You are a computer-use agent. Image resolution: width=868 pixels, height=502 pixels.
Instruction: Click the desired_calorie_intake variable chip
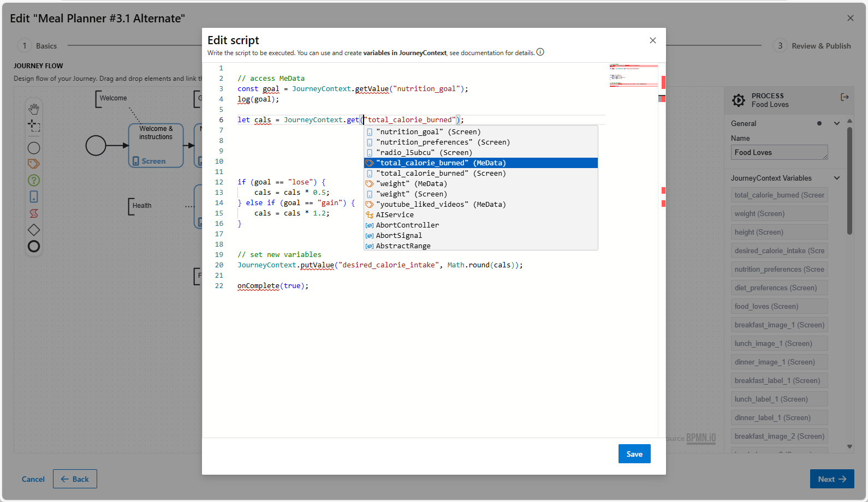tap(780, 250)
